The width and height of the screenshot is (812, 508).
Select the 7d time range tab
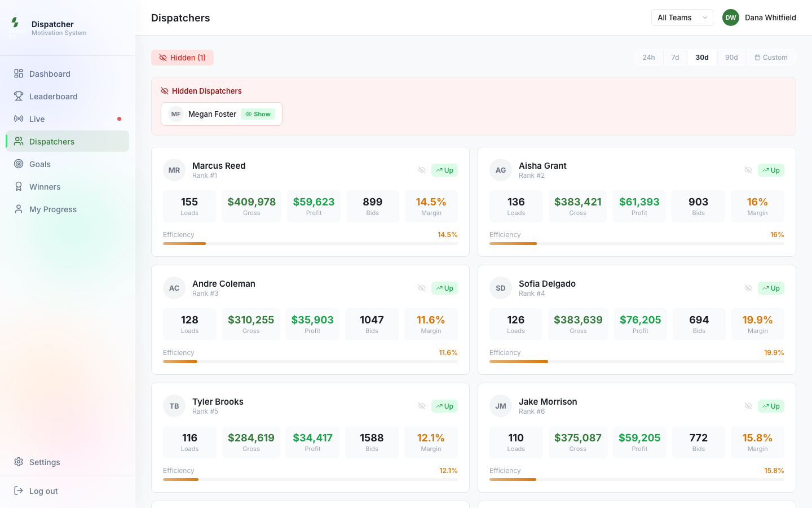click(675, 58)
